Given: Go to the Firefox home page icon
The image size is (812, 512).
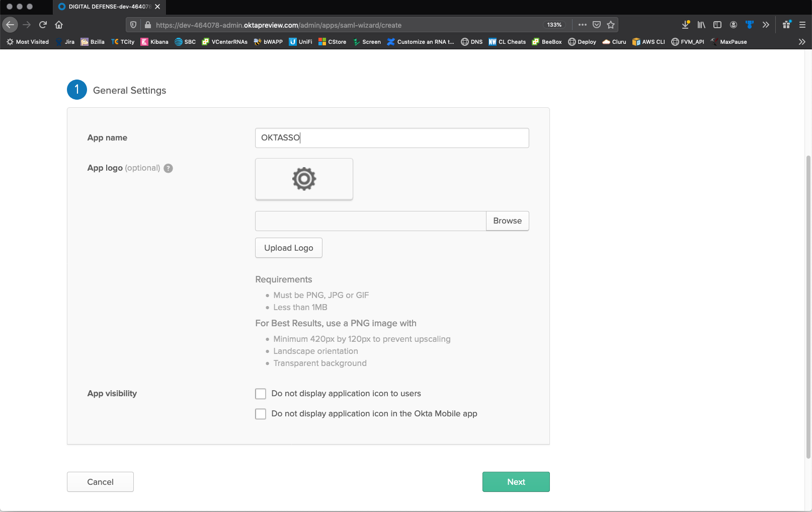Looking at the screenshot, I should pyautogui.click(x=59, y=25).
